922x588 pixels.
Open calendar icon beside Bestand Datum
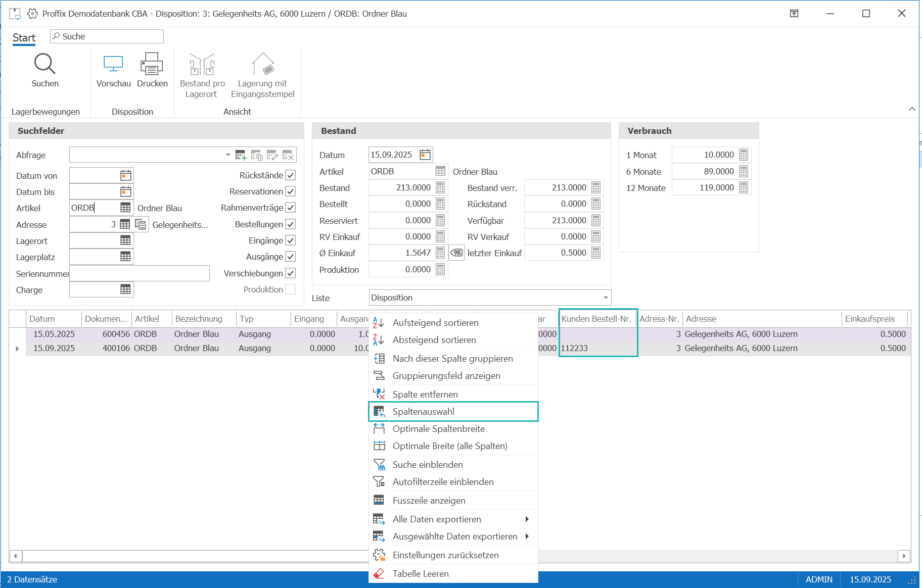pos(425,155)
